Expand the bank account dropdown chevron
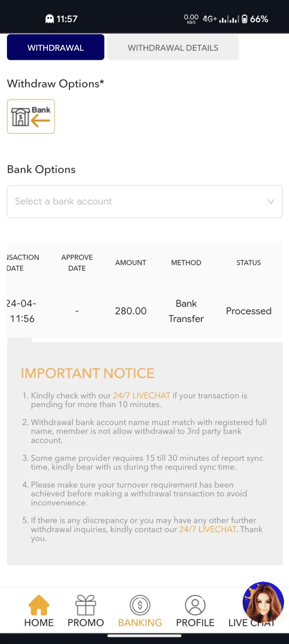Image resolution: width=289 pixels, height=644 pixels. (x=271, y=202)
